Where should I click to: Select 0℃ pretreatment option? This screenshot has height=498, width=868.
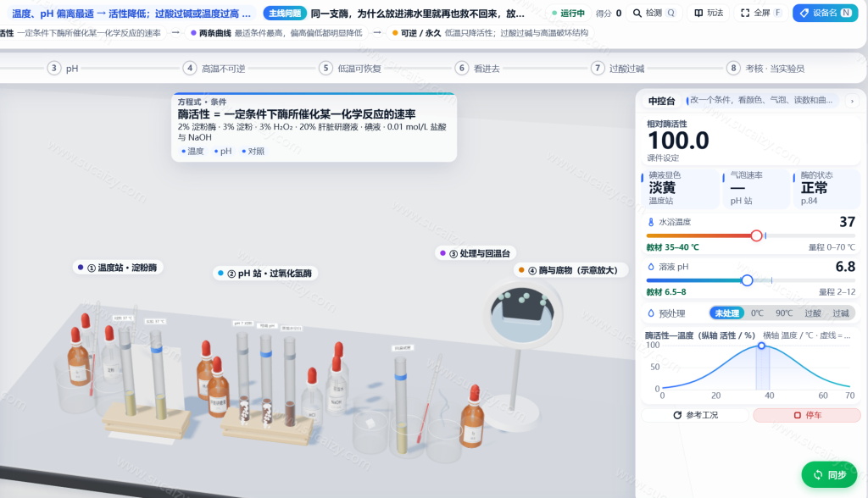pos(757,313)
